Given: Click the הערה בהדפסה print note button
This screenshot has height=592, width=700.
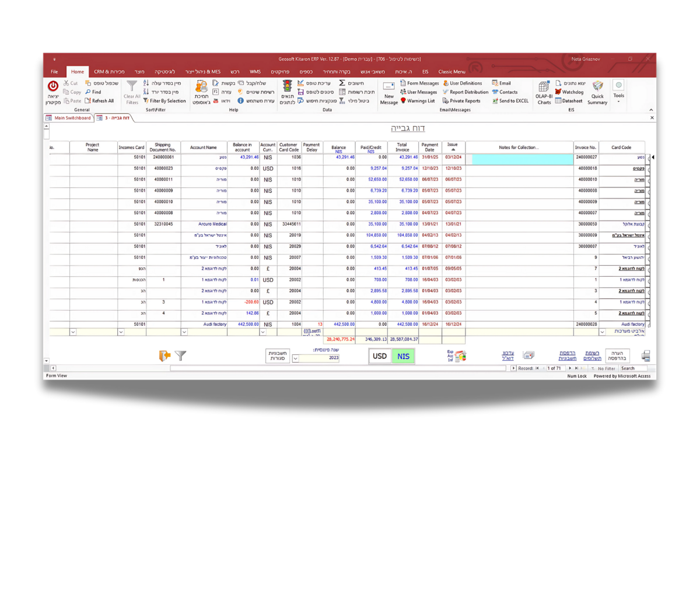Looking at the screenshot, I should (617, 356).
